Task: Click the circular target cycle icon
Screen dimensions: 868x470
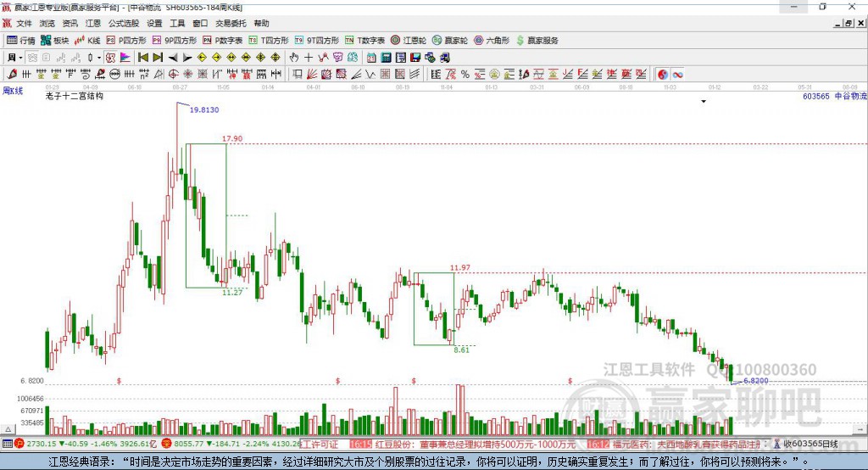Action: coord(173,74)
